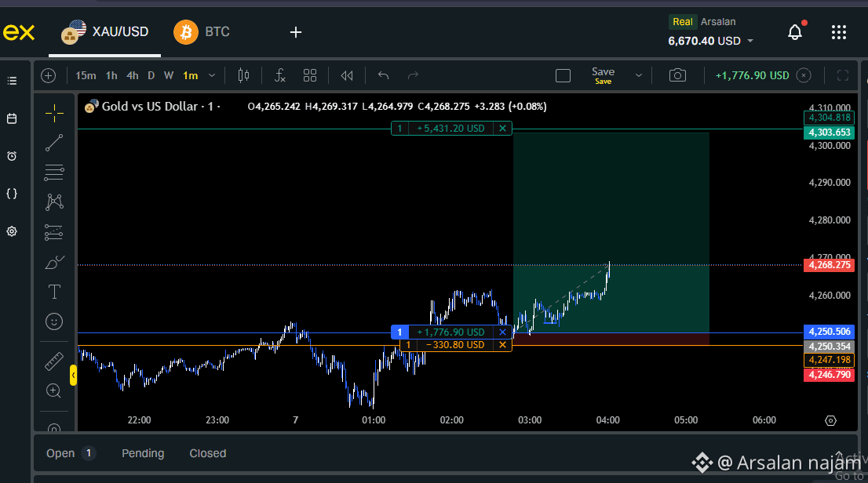Switch to the BTC tab
This screenshot has width=868, height=483.
click(x=202, y=32)
